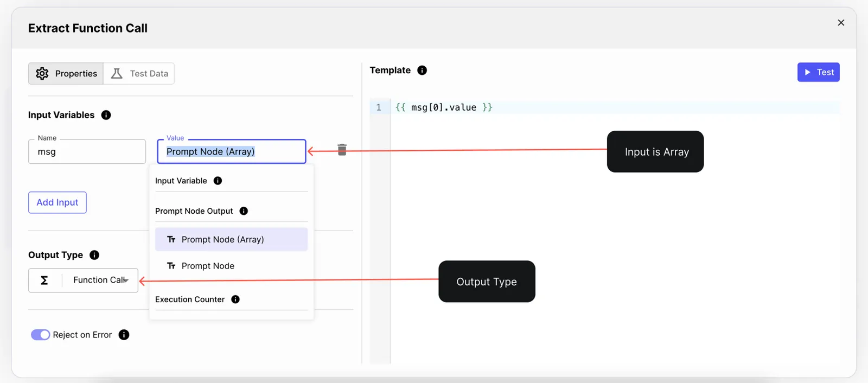Switch to the Test Data tab
The height and width of the screenshot is (383, 868).
tap(139, 73)
